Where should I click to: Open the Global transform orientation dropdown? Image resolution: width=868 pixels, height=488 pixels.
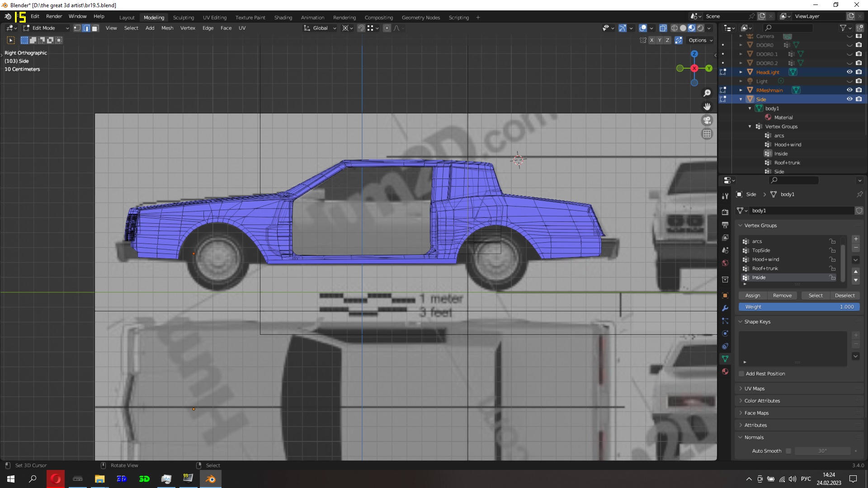(321, 28)
